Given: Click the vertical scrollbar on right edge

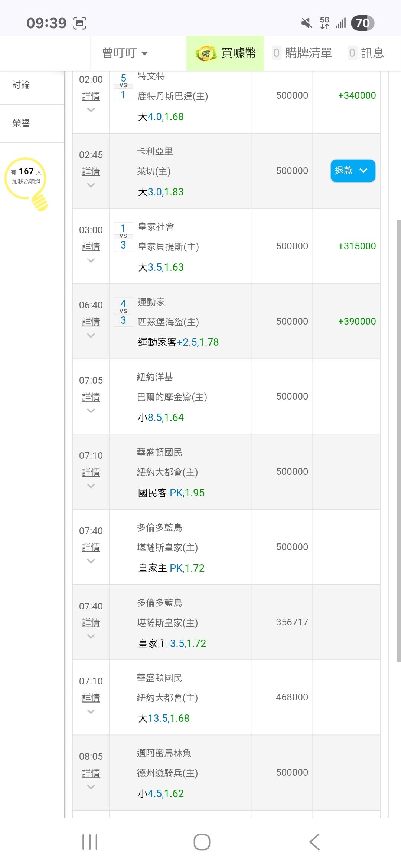Looking at the screenshot, I should [x=399, y=441].
